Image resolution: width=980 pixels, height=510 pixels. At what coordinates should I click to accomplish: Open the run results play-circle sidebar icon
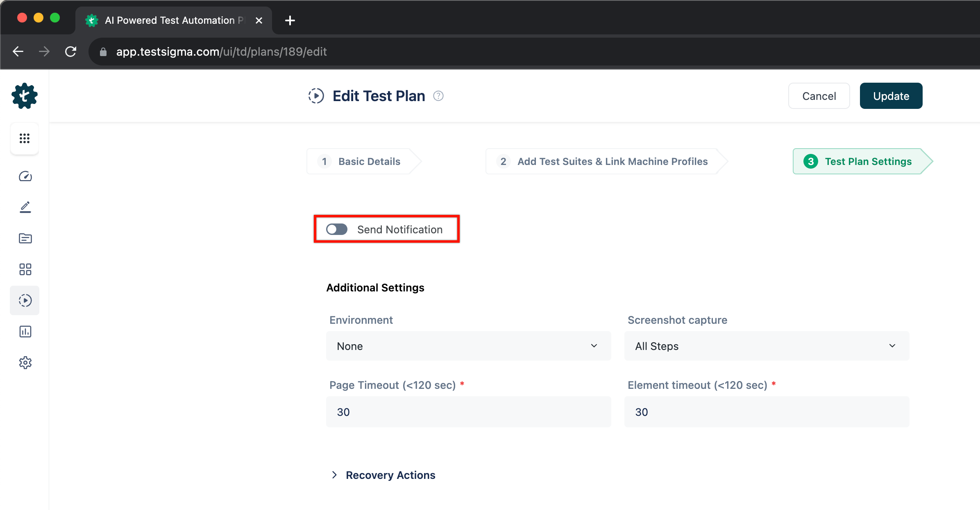click(x=25, y=300)
